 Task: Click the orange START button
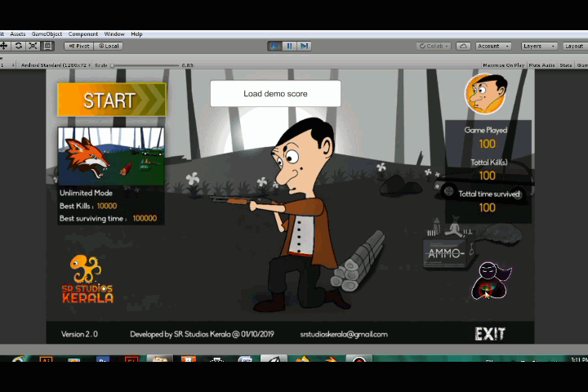click(x=112, y=100)
